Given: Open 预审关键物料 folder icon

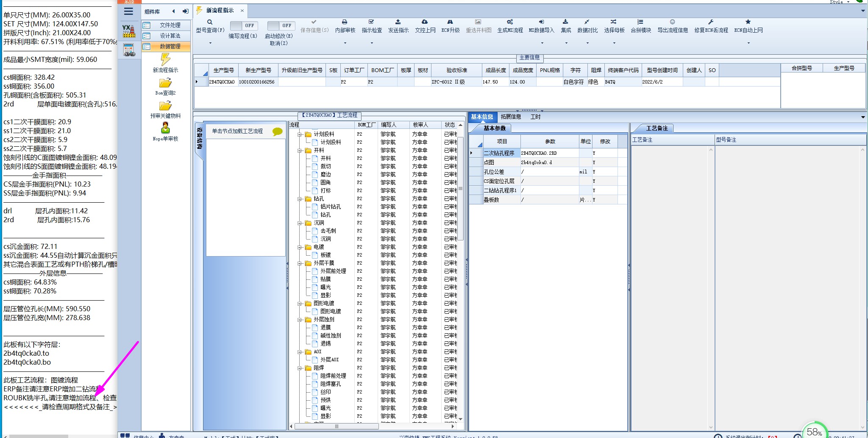Looking at the screenshot, I should (165, 106).
